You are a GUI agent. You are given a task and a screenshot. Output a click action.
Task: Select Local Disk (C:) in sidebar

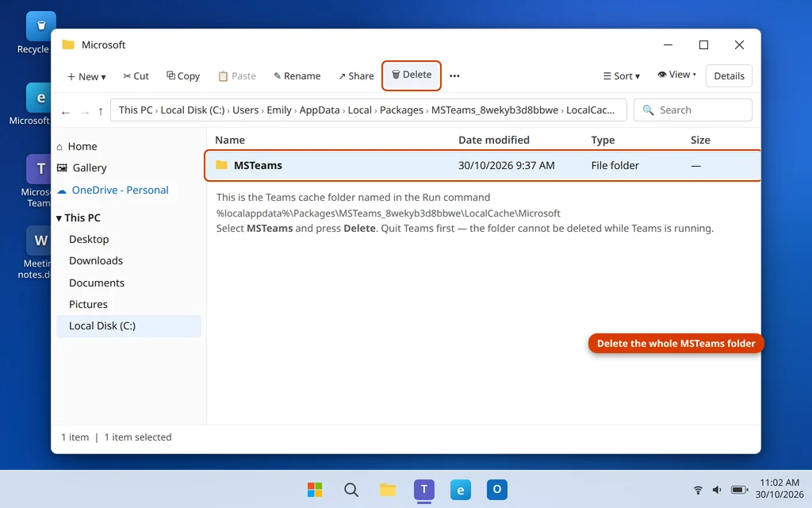128,326
